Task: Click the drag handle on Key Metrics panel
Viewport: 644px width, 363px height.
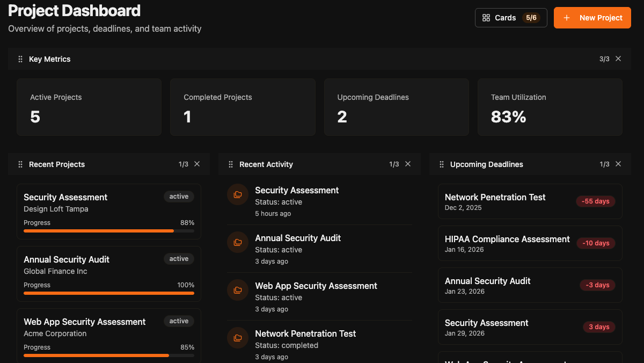Action: pos(20,59)
